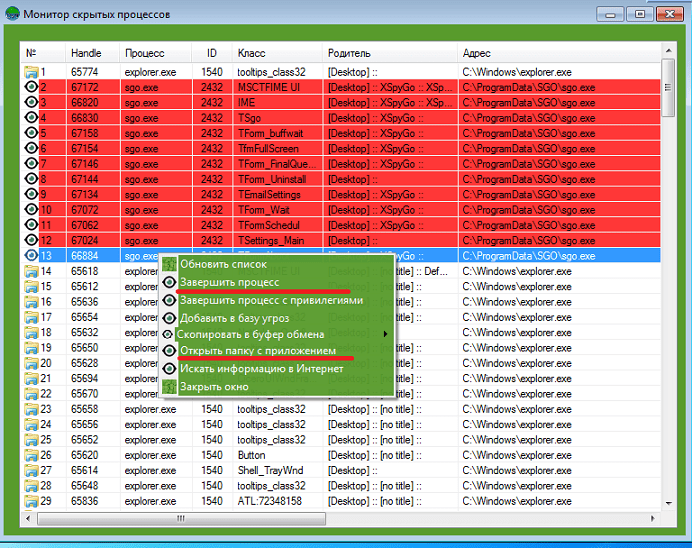Viewport: 692px width, 548px height.
Task: Click the eye icon in row 3
Action: point(31,102)
